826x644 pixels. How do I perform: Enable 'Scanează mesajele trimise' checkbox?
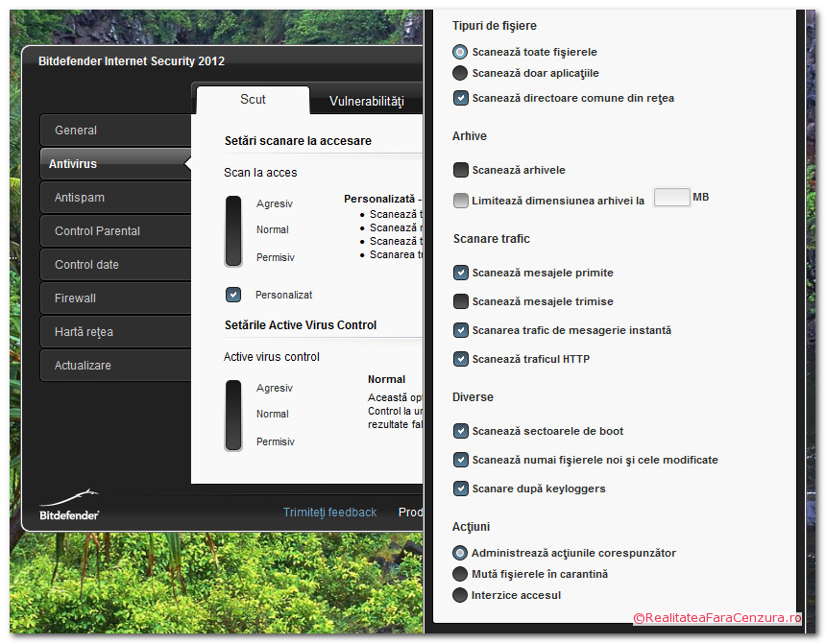point(460,301)
